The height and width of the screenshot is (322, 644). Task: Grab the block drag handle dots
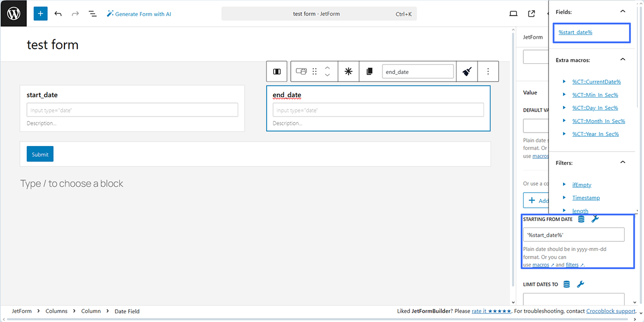[x=314, y=71]
